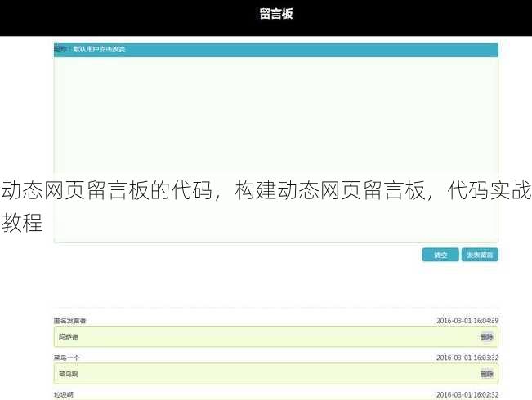
Task: Click the 垃圾啊 author name
Action: pos(64,395)
